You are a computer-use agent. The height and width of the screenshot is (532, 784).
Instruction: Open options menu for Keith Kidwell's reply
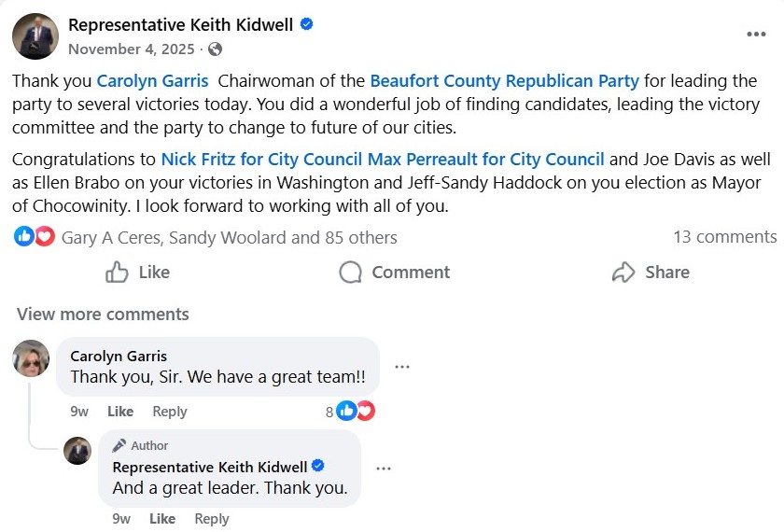pos(384,469)
